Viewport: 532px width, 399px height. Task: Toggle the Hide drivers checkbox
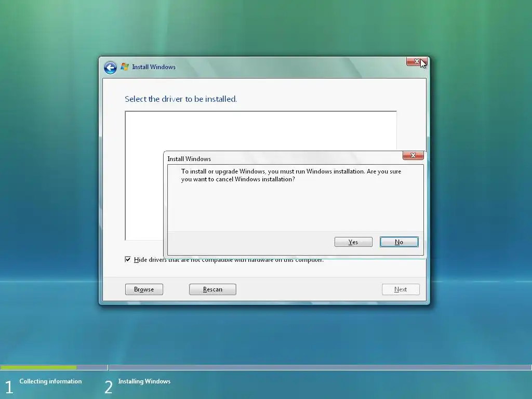(128, 260)
